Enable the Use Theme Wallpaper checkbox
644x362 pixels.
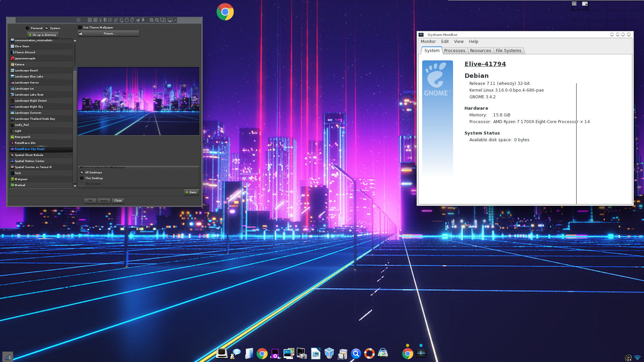coord(80,28)
